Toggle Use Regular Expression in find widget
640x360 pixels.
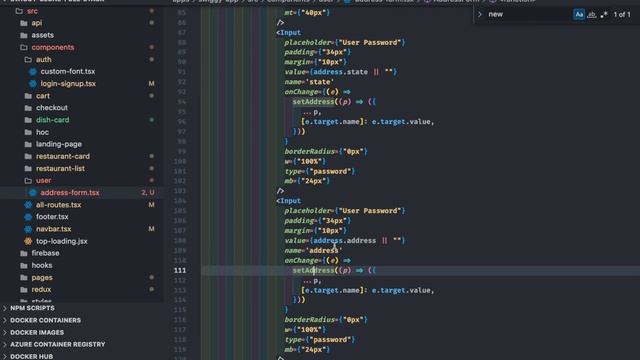tap(604, 15)
